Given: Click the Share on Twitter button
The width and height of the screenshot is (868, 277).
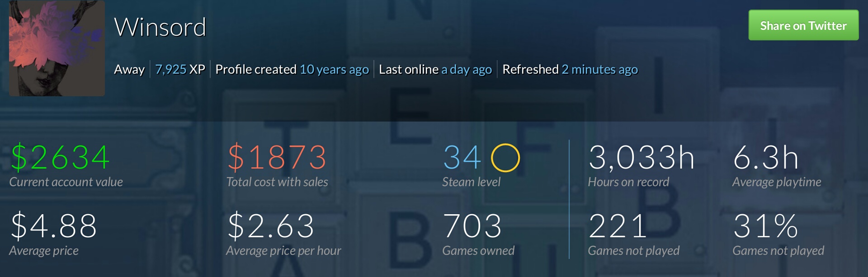Looking at the screenshot, I should click(803, 26).
